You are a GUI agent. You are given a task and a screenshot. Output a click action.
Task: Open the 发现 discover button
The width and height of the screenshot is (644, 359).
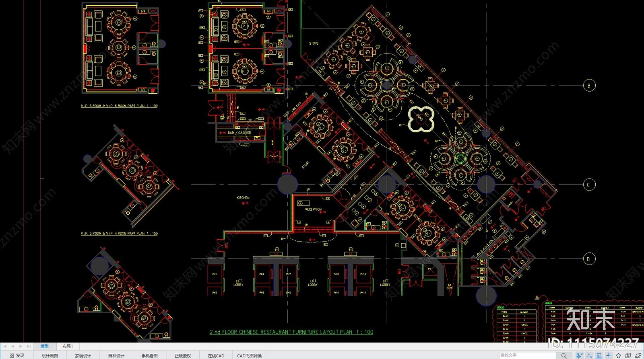click(17, 356)
